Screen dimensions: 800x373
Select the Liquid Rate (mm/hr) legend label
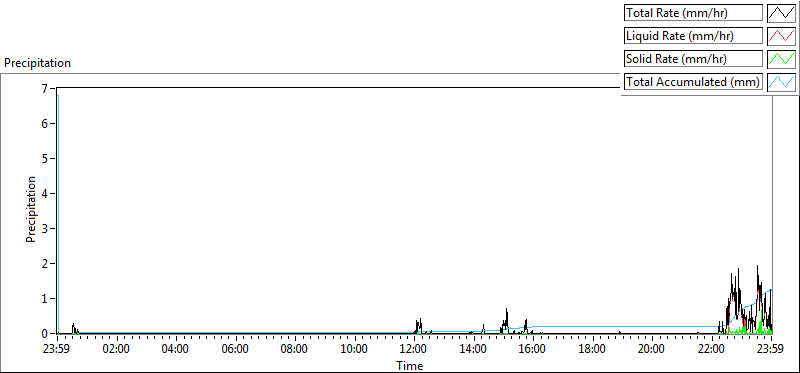click(x=693, y=36)
